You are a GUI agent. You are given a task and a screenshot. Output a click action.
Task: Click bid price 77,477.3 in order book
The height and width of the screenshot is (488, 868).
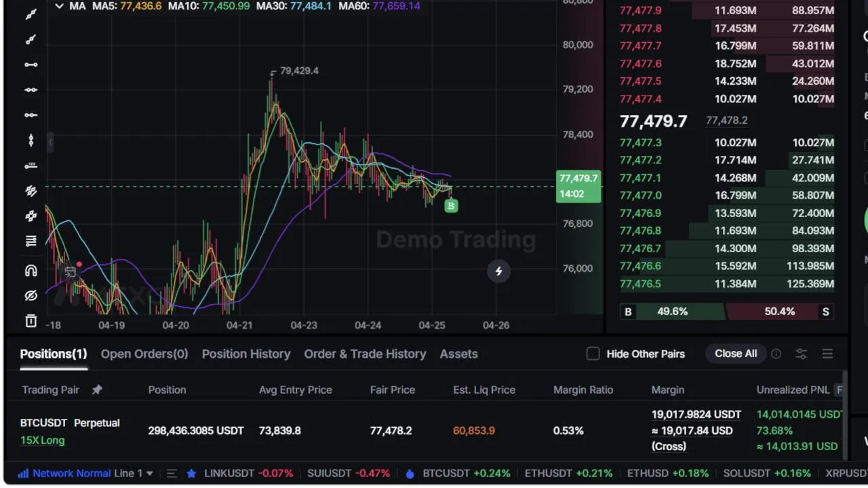(x=641, y=142)
